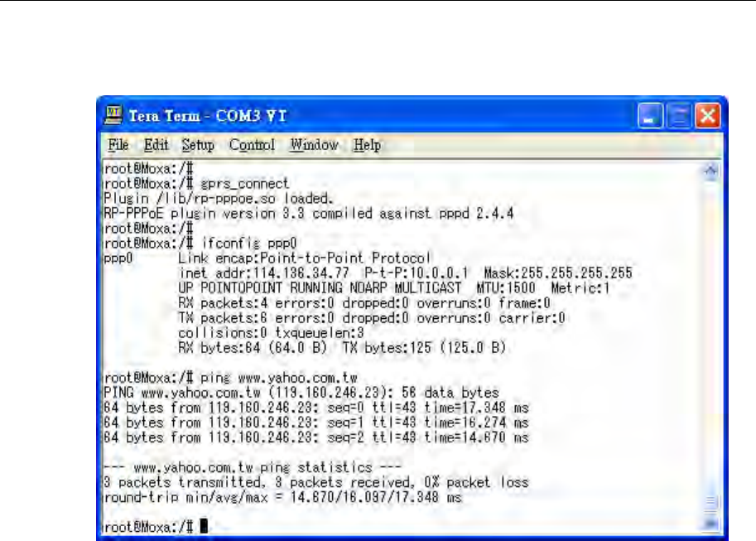
Task: Minimize the Tera Term window
Action: click(x=650, y=116)
